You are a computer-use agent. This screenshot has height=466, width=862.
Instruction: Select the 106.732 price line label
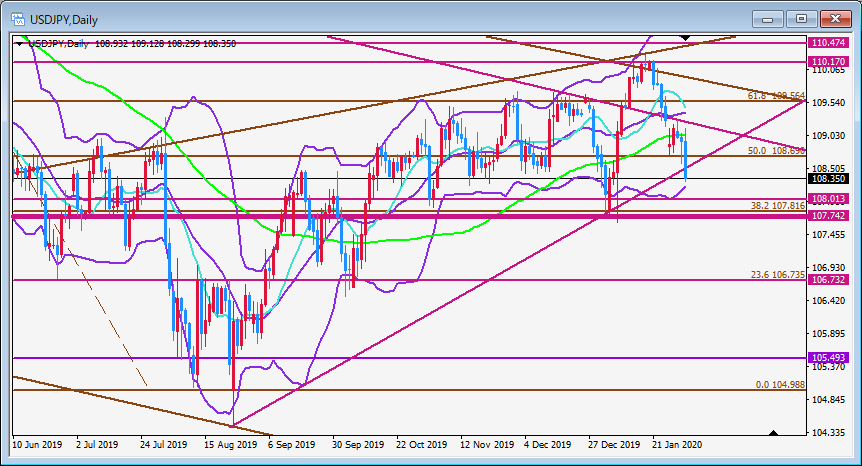[x=828, y=280]
